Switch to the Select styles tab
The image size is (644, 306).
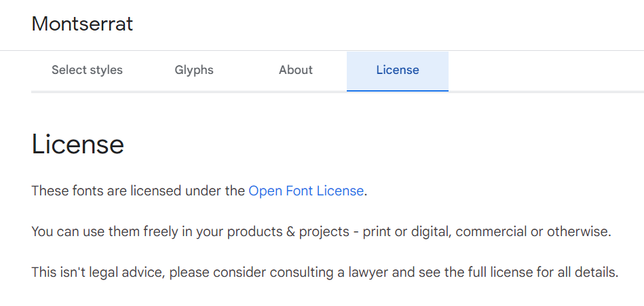pos(87,71)
